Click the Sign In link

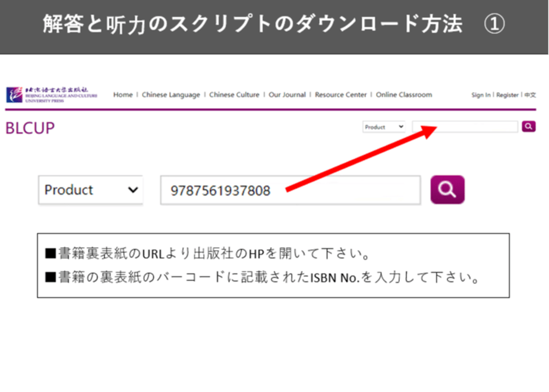click(x=481, y=95)
